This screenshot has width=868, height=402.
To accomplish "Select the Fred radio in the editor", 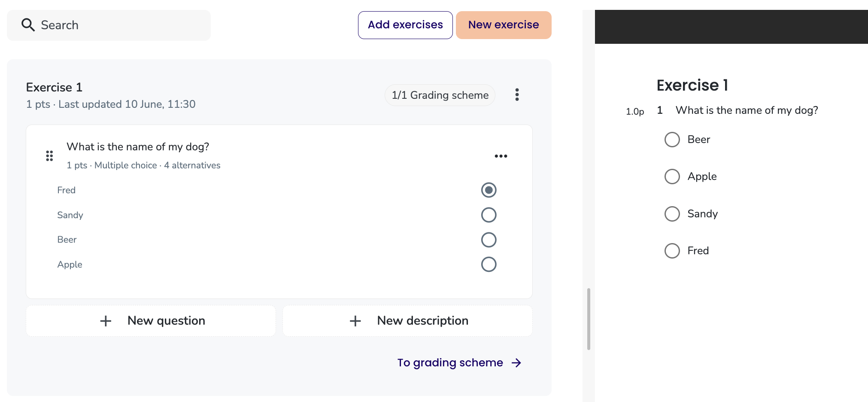I will [489, 190].
